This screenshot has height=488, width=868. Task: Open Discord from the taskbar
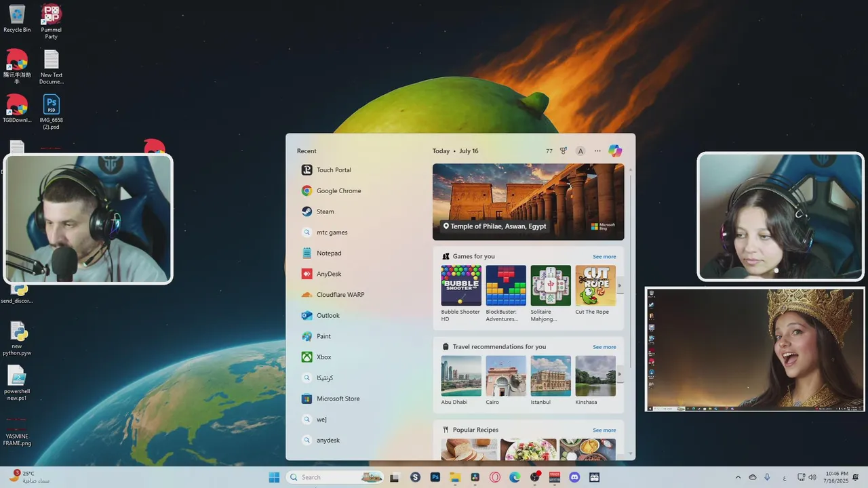tap(575, 477)
